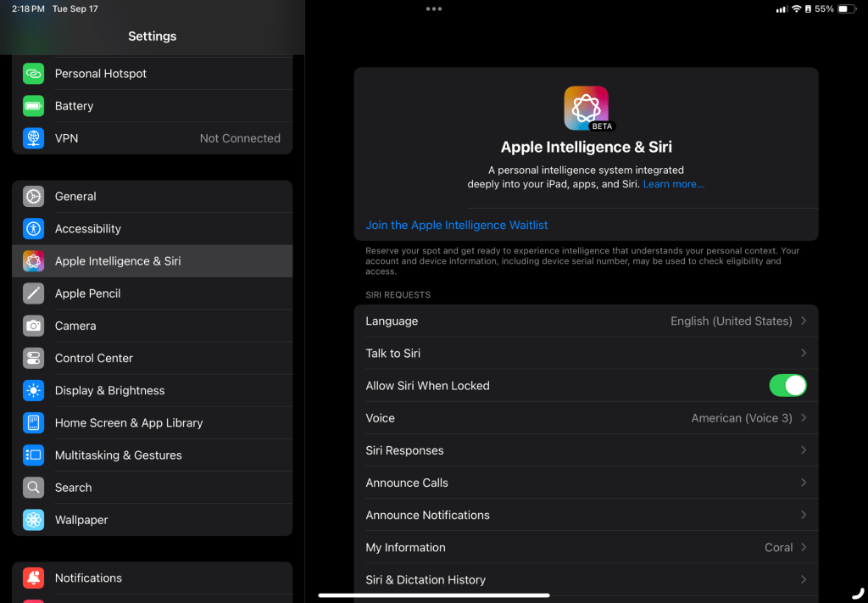Tap the General gear icon
This screenshot has height=603, width=868.
coord(33,197)
